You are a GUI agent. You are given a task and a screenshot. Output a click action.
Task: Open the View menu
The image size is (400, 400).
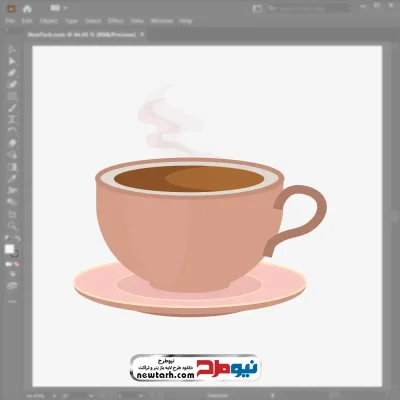137,21
